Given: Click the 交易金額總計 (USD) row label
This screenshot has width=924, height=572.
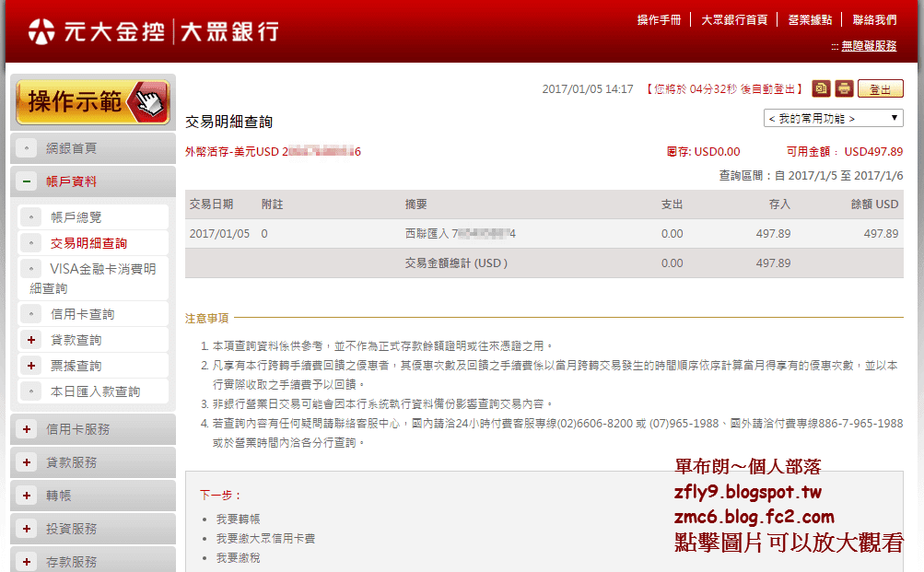Looking at the screenshot, I should tap(456, 263).
